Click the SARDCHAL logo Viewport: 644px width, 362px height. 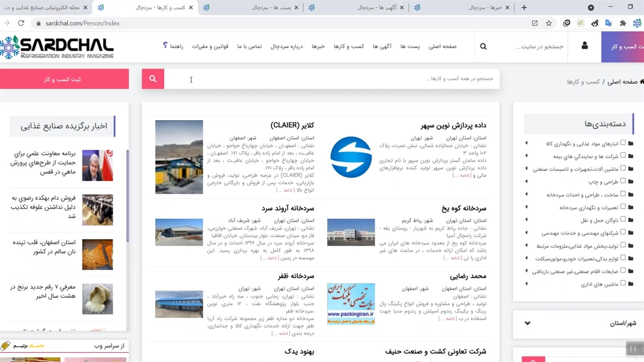coord(57,47)
